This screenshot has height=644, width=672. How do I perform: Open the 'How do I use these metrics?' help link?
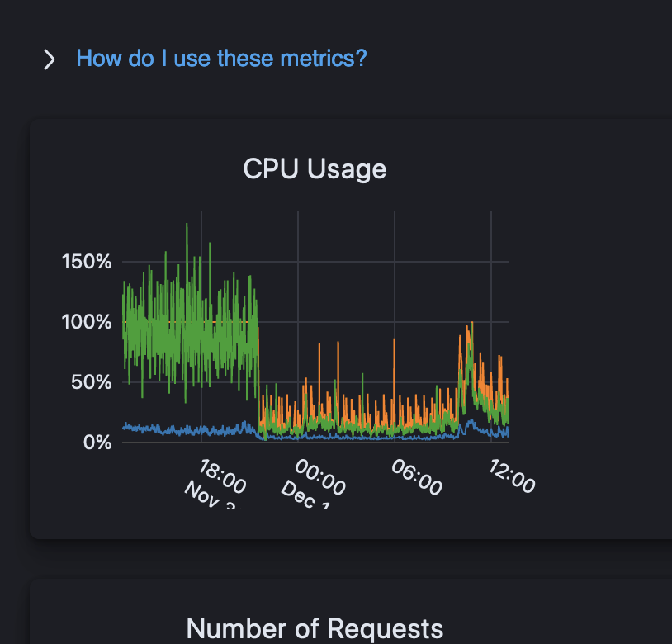point(220,59)
